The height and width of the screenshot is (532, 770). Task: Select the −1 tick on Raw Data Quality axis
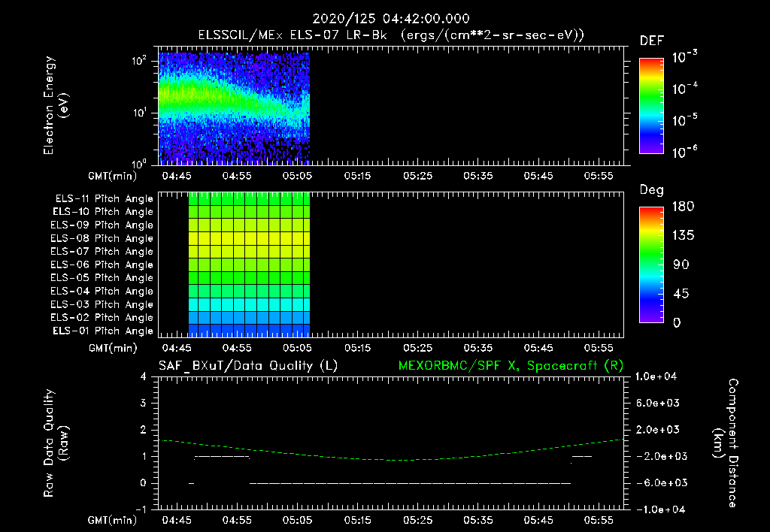[141, 509]
